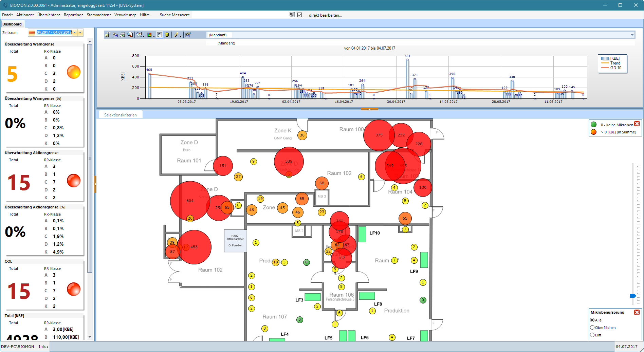Screen dimensions: 644x352
Task: Close the Mikrobenursprung panel
Action: [637, 312]
